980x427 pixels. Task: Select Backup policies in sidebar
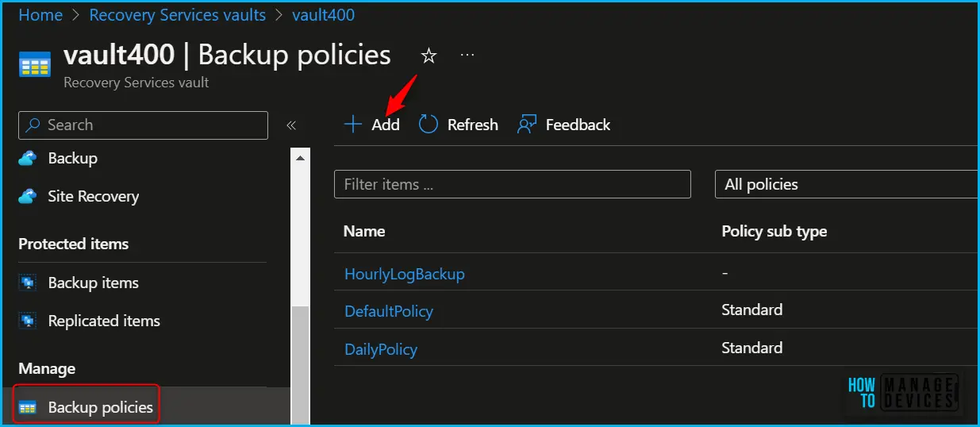pos(101,407)
